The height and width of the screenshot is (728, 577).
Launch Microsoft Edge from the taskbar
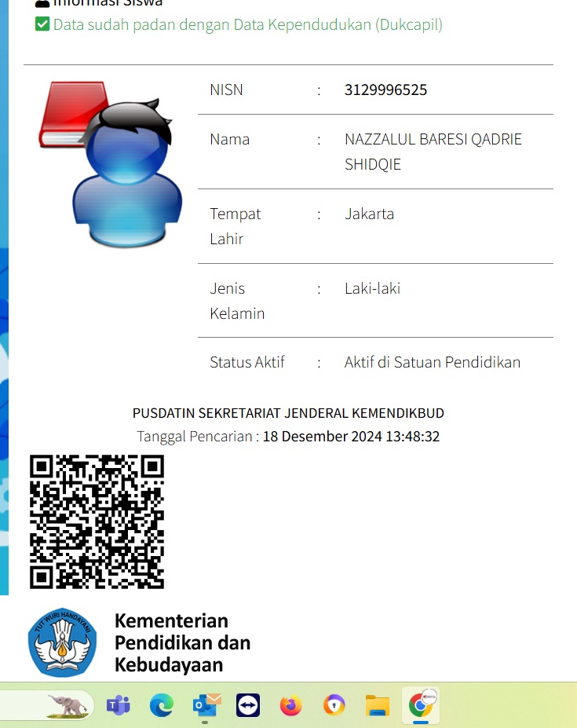coord(162,705)
